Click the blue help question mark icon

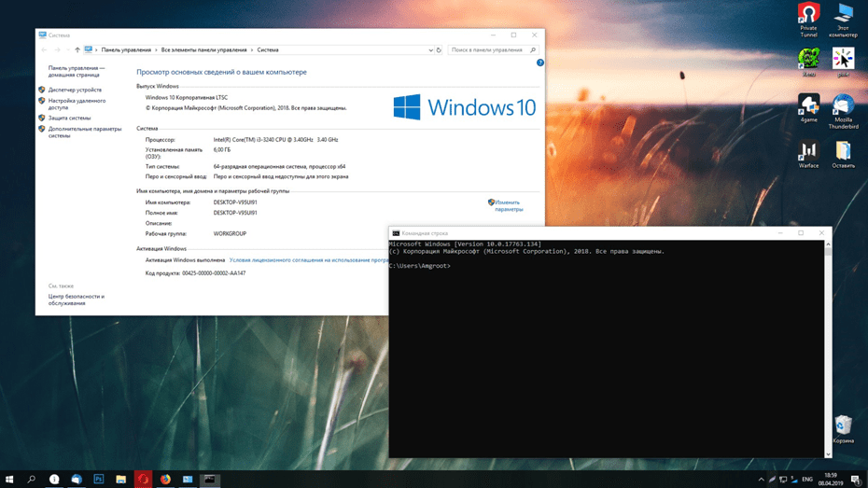(x=539, y=63)
